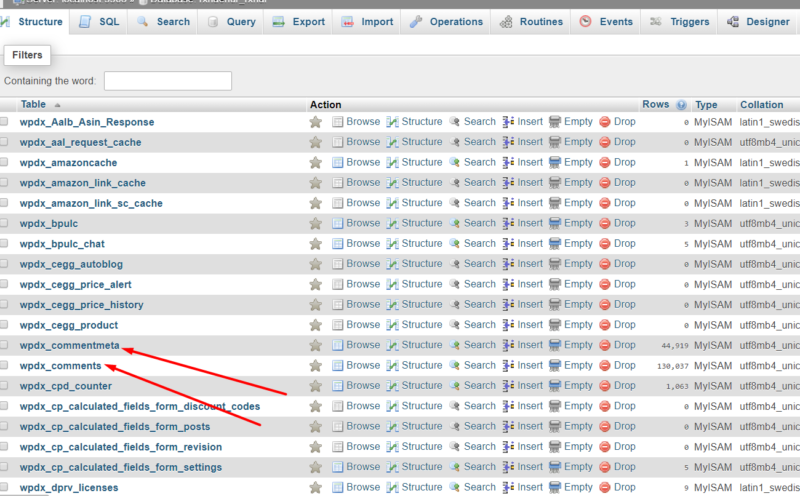
Task: Tick the checkbox for wpdx_amazoncache
Action: 4,162
